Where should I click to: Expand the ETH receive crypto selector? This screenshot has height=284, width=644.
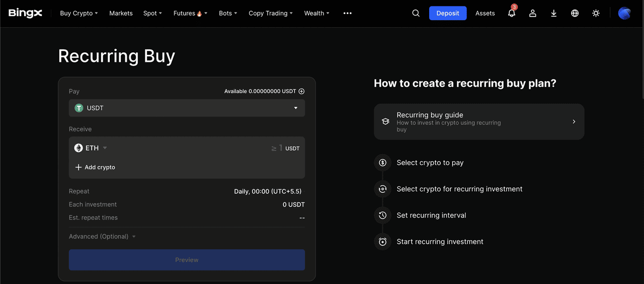click(x=91, y=148)
